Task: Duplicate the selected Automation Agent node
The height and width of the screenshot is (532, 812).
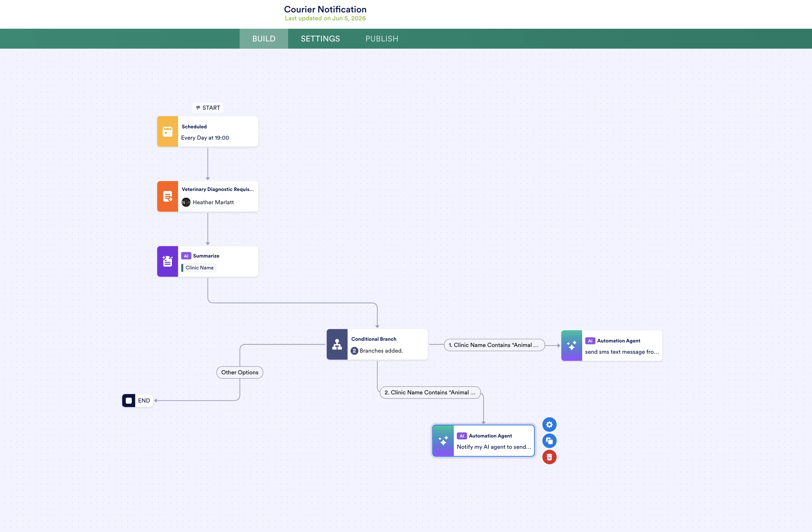Action: pos(549,441)
